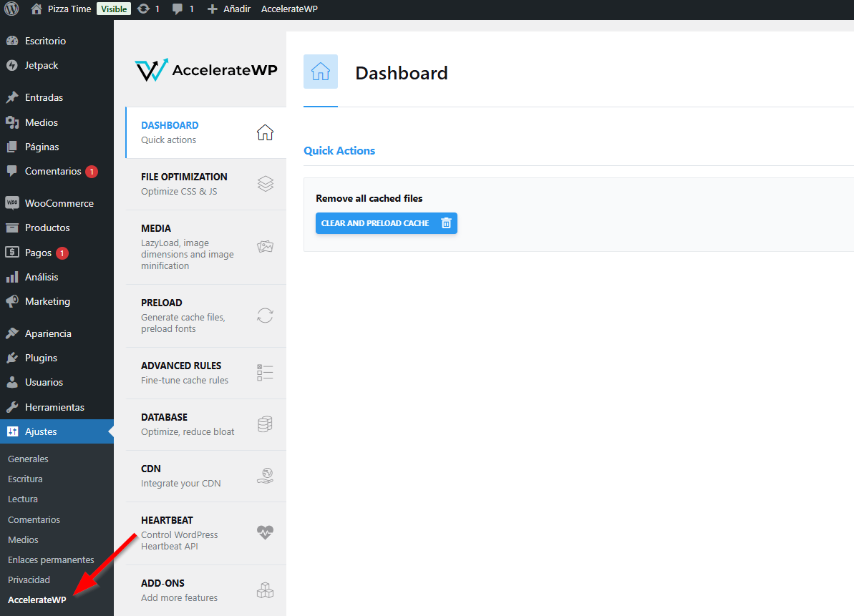The width and height of the screenshot is (854, 616).
Task: Click the Database cylinder icon
Action: [x=266, y=424]
